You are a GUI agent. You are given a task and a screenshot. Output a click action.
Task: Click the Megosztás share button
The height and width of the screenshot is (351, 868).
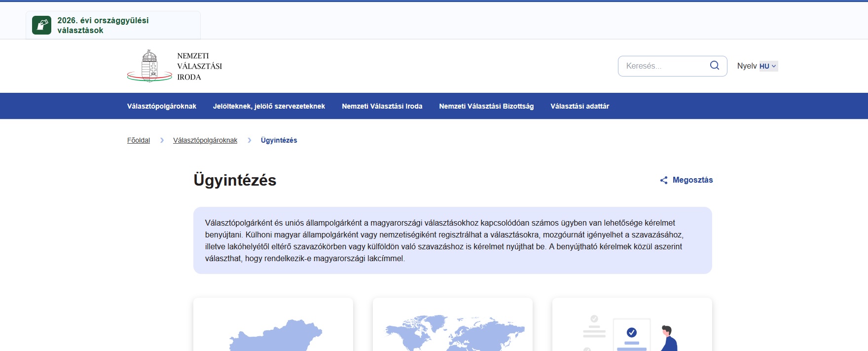[692, 180]
